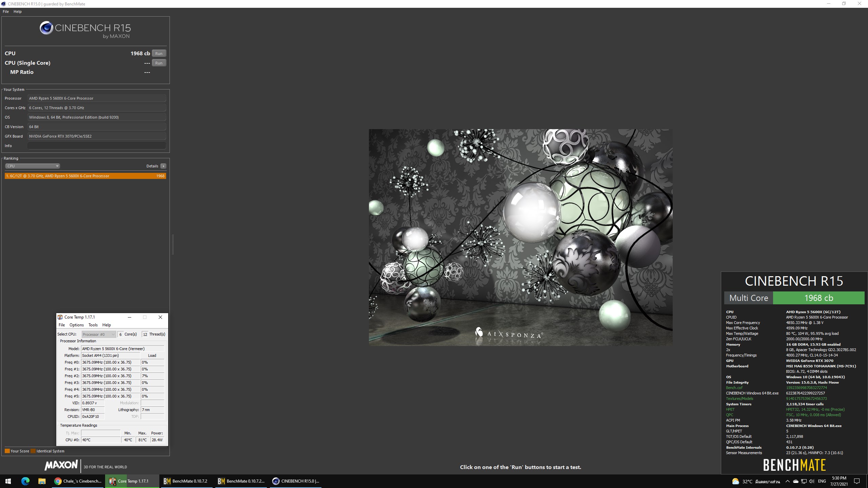Click the CPUID 0xA20F10 value
This screenshot has height=488, width=868.
[x=93, y=416]
